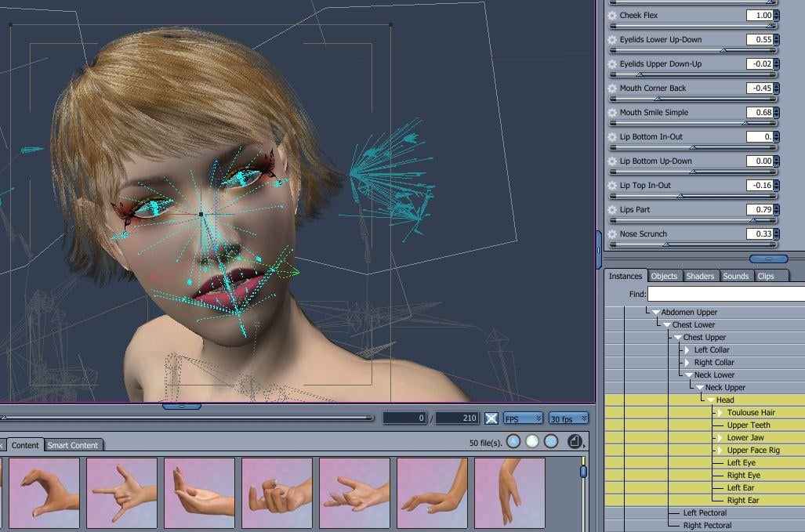Click the collapse handle below the parameters panel
Screen dimensions: 805x532
pyautogui.click(x=768, y=259)
